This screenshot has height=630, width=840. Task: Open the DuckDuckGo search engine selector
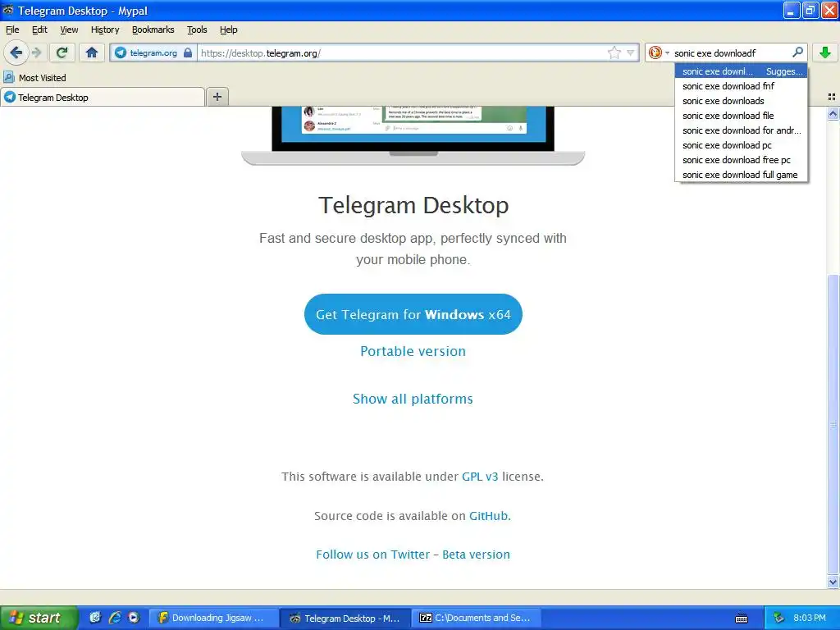659,52
